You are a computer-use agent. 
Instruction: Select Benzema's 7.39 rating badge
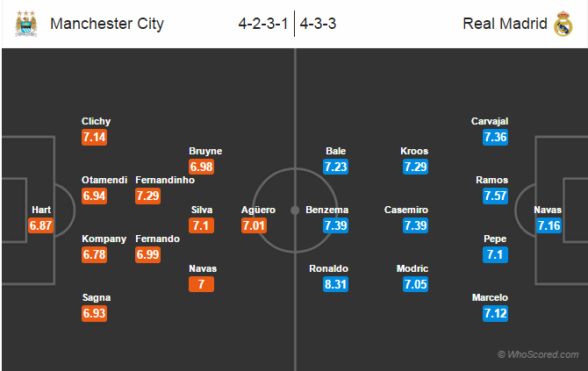tap(335, 225)
